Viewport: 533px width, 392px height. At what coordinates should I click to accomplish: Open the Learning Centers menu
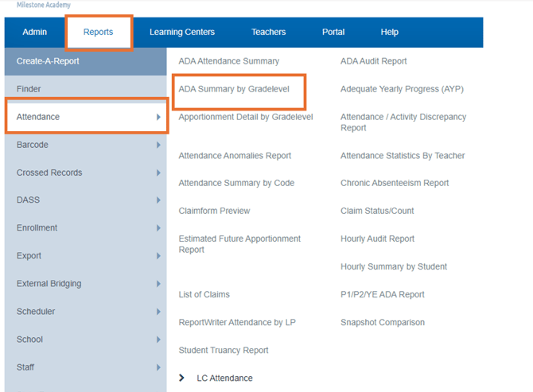click(182, 33)
